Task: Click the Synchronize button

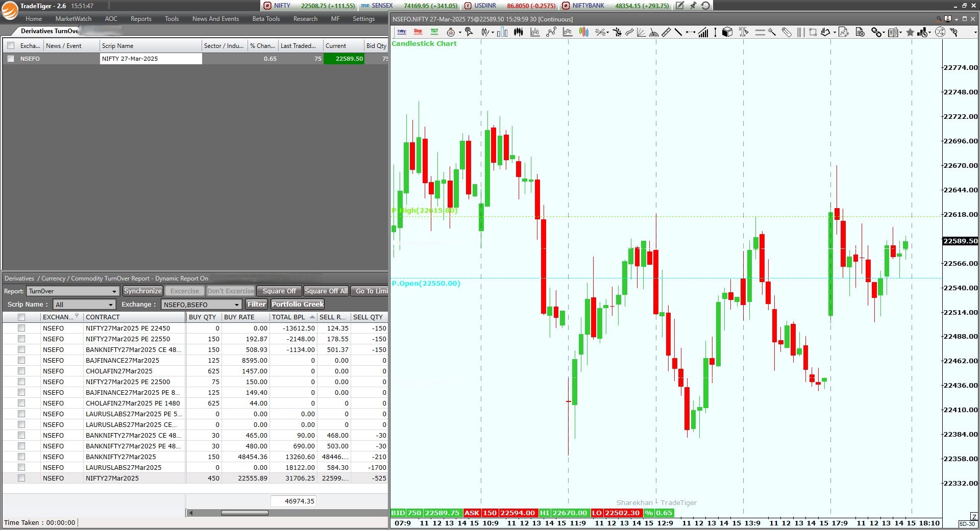Action: coord(143,291)
